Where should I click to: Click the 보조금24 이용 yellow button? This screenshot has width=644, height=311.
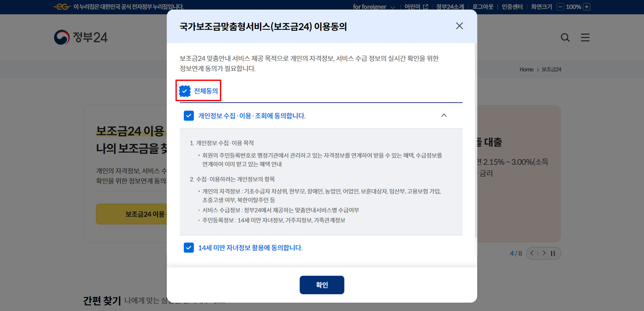point(131,214)
